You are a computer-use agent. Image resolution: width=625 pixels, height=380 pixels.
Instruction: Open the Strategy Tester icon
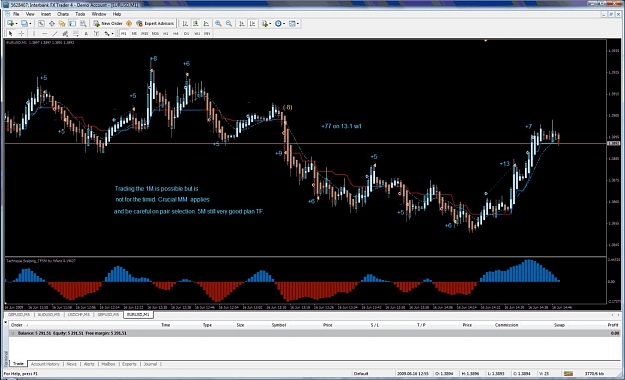point(83,24)
